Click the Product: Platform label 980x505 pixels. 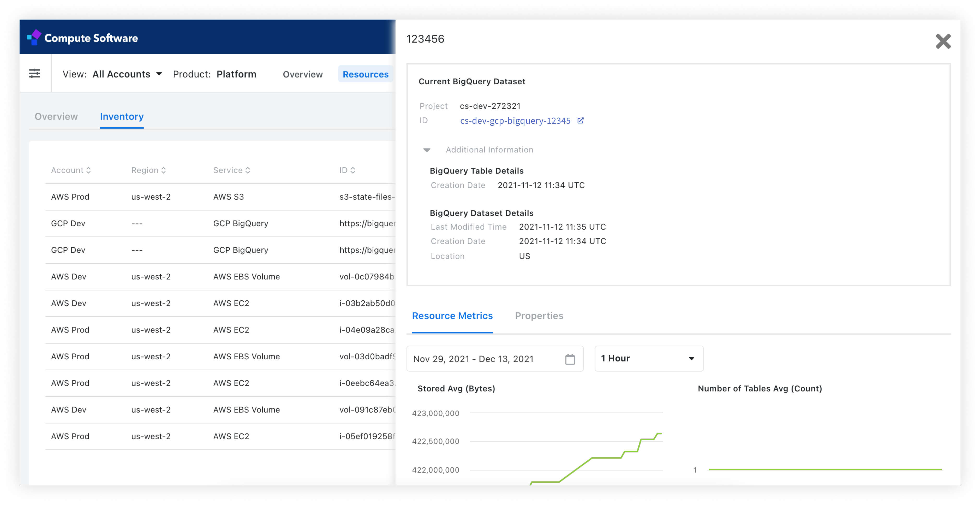tap(214, 74)
